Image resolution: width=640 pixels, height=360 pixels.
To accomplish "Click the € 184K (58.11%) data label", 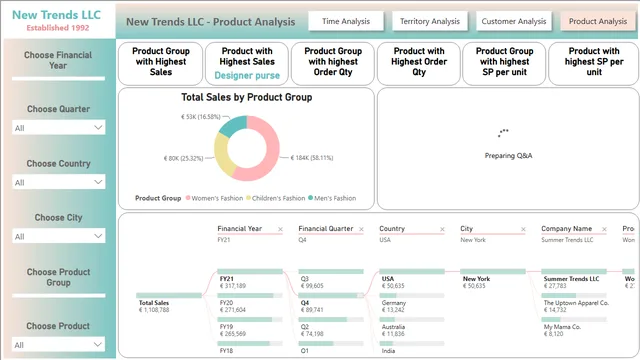I will click(312, 158).
